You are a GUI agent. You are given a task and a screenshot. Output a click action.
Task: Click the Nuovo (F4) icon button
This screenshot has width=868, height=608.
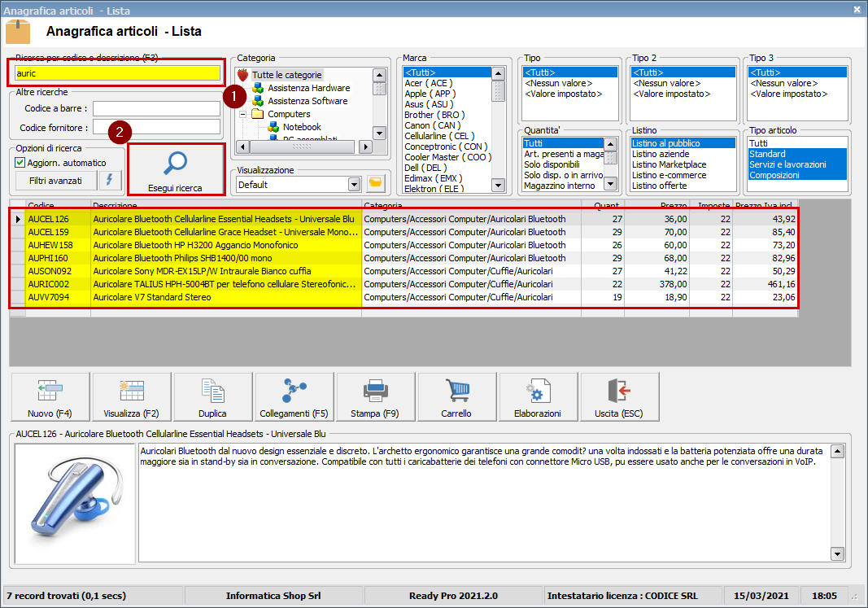click(50, 396)
